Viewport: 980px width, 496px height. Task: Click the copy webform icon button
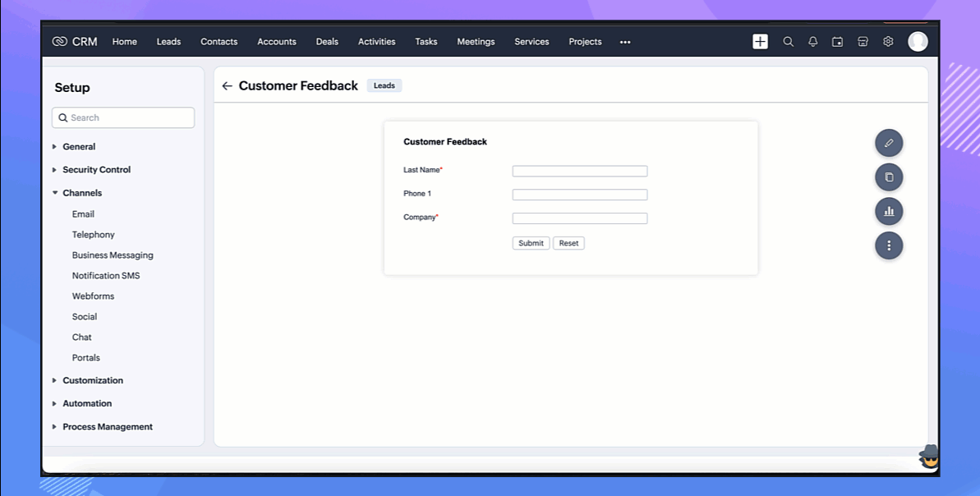pos(889,177)
